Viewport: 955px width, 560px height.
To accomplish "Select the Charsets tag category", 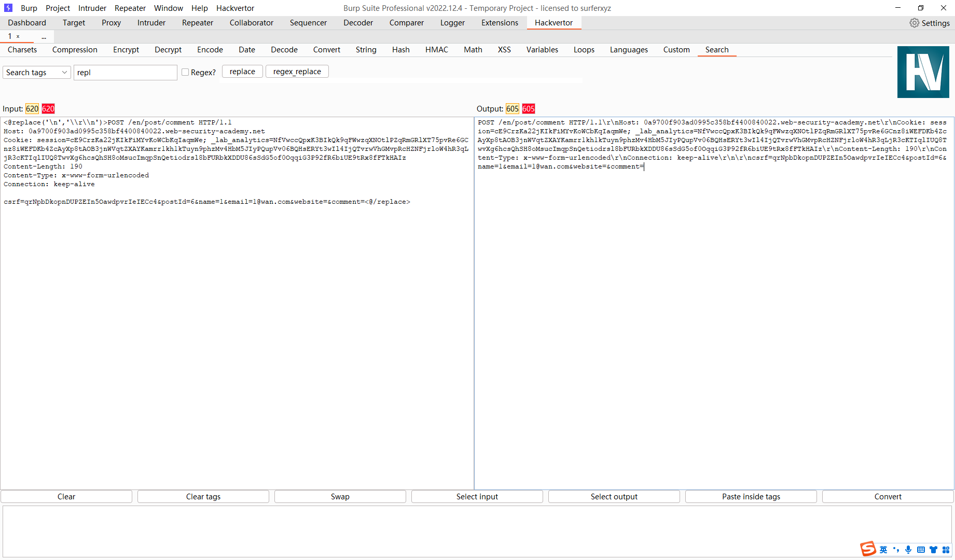I will click(x=22, y=50).
